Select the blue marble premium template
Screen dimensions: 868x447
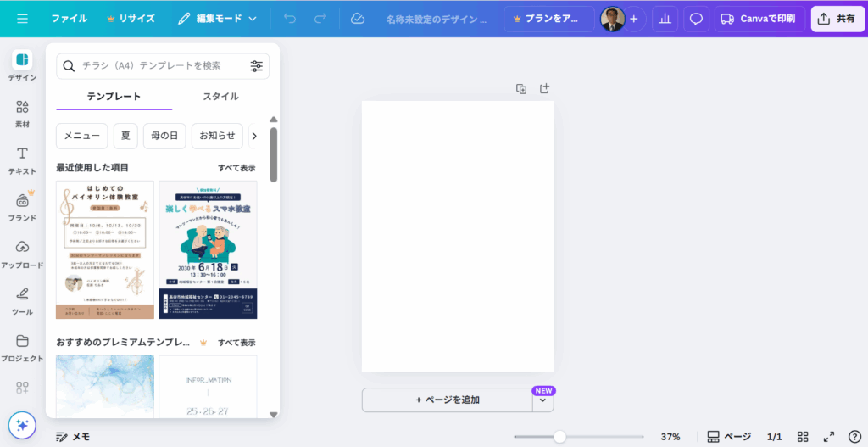tap(105, 387)
